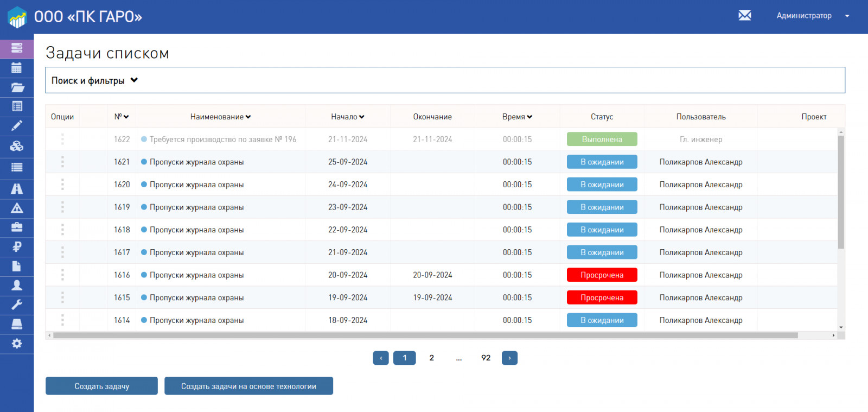Click В ожидании status of task 1614
The width and height of the screenshot is (868, 412).
602,320
